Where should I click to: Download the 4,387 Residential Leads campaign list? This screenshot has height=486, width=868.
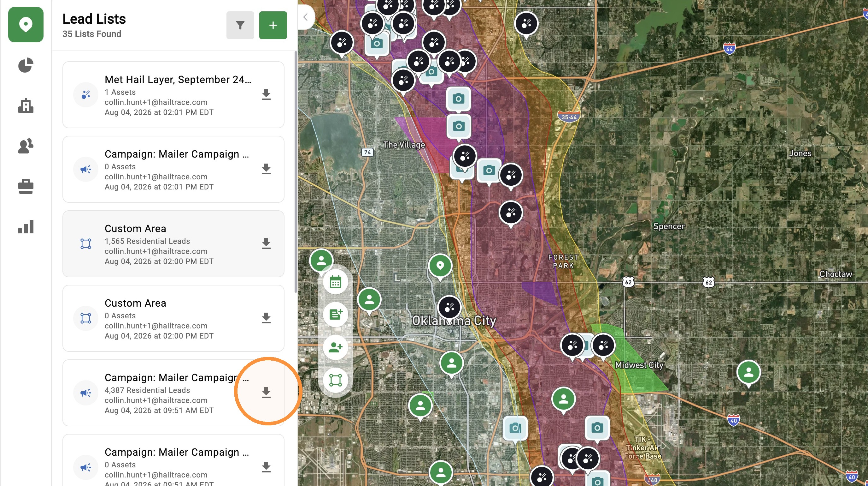pyautogui.click(x=266, y=393)
